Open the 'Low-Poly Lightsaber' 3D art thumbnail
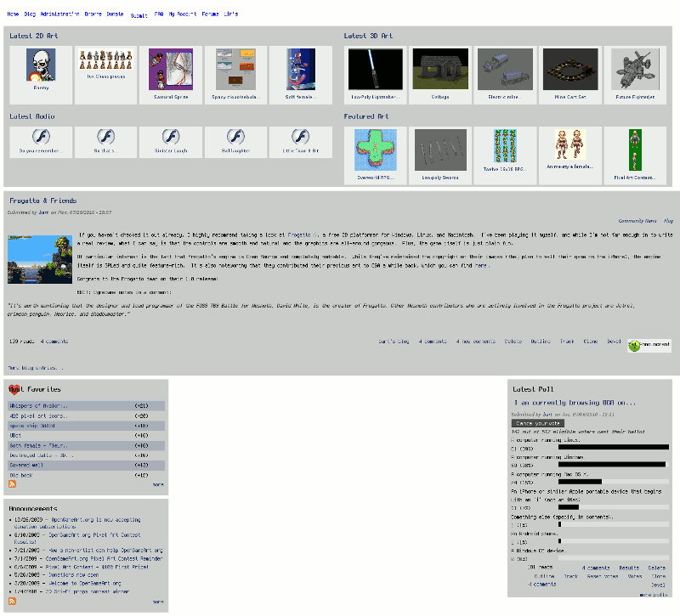Screen dimensions: 680x616 [375, 68]
